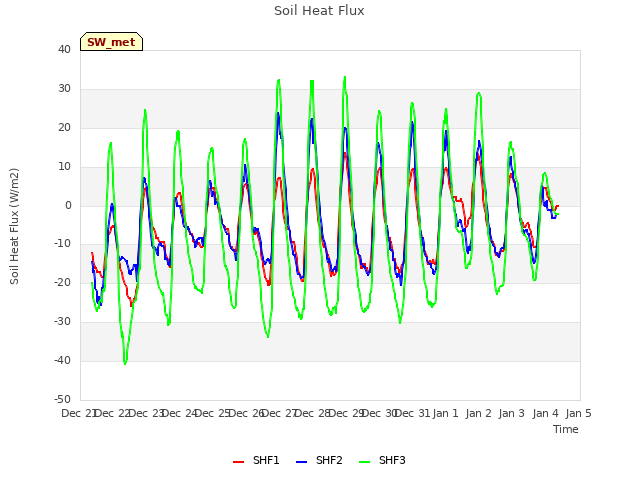Click the lowest green SHF3 trough near -40
This screenshot has height=480, width=640.
(x=125, y=363)
